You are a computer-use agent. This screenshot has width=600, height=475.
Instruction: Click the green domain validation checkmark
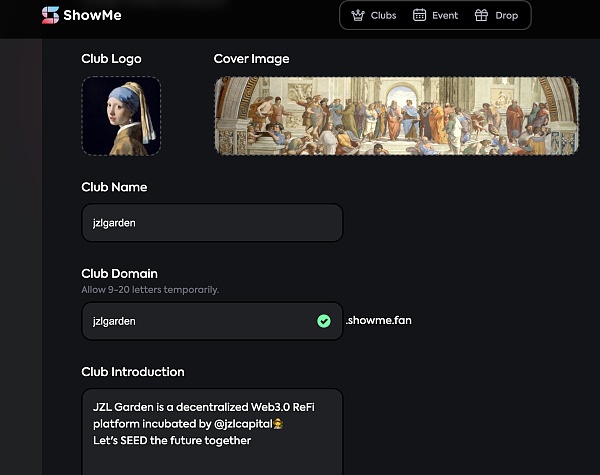click(324, 321)
